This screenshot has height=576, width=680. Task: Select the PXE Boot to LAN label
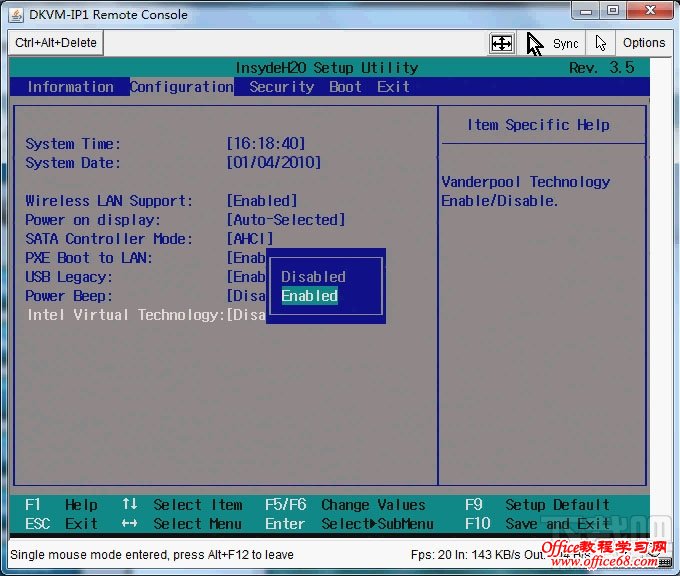click(88, 258)
